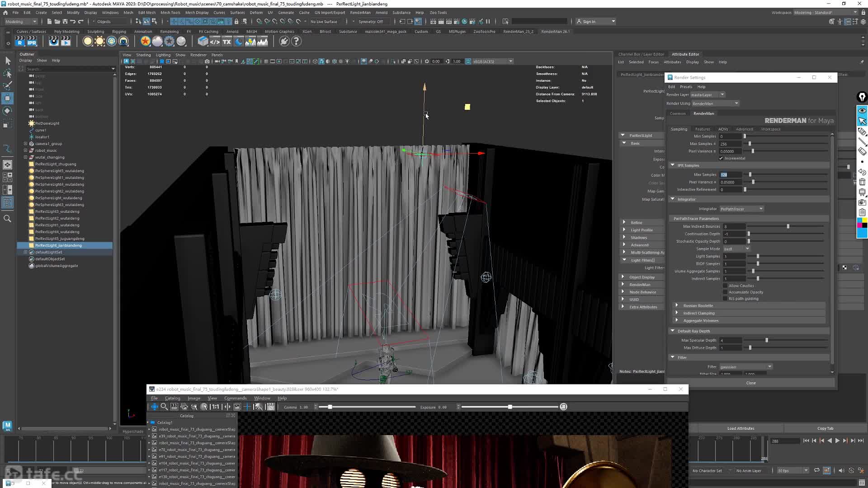Click the pan move icon in image viewer
Viewport: 868px width, 488px height.
154,407
